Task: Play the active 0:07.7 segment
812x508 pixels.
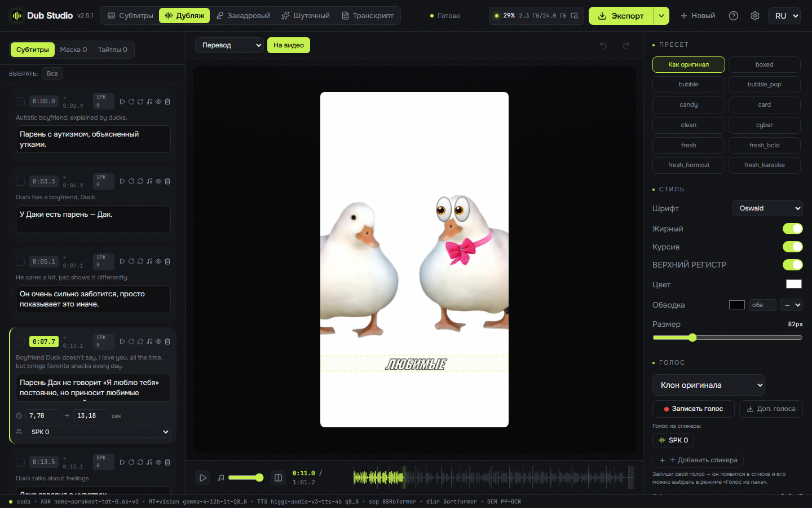Action: point(122,341)
